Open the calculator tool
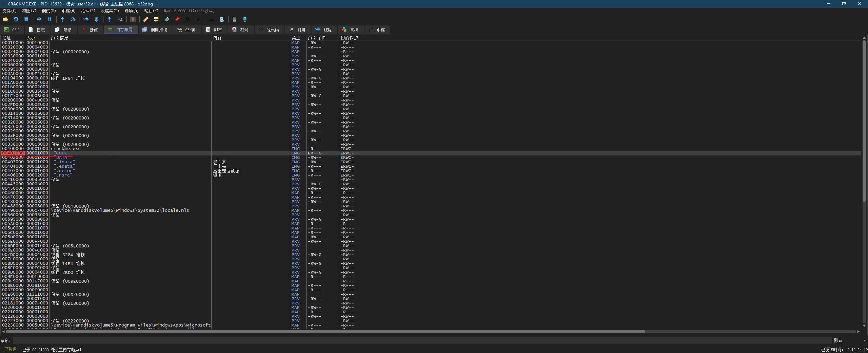The image size is (868, 353). (x=234, y=19)
